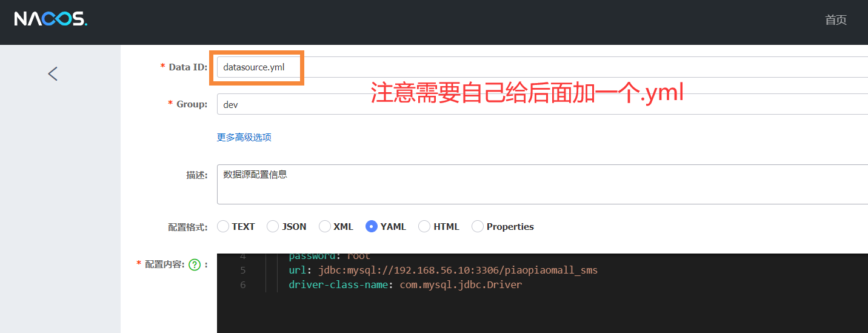The width and height of the screenshot is (868, 333).
Task: Click line number 5 in the editor gutter
Action: click(x=242, y=270)
